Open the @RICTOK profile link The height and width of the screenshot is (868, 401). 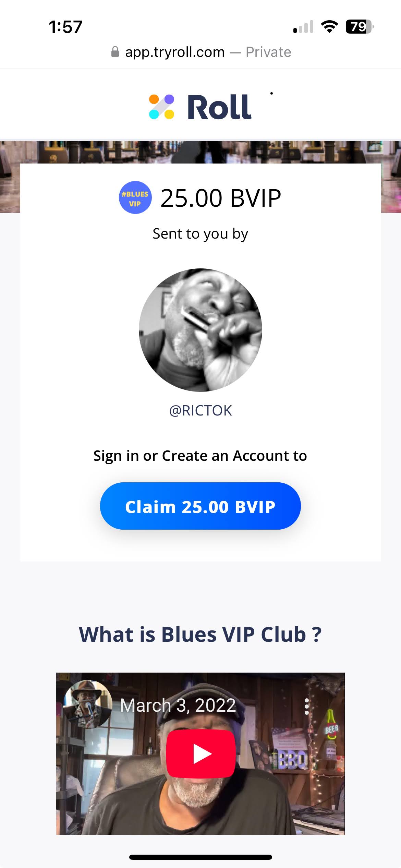pyautogui.click(x=200, y=410)
